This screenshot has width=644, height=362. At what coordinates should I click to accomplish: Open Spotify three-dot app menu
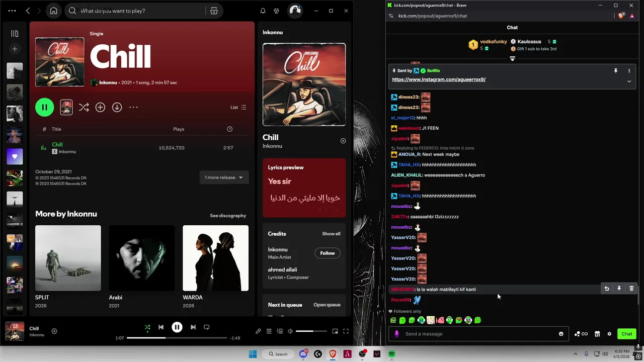tap(12, 11)
